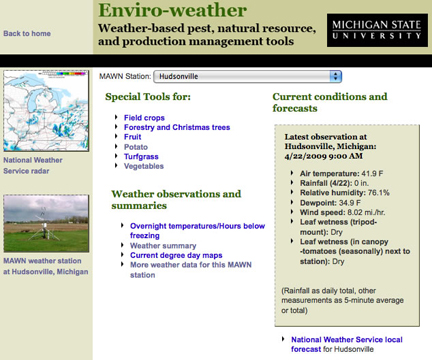This screenshot has width=432, height=360.
Task: Click the National Weather Service radar map thumbnail
Action: pyautogui.click(x=46, y=111)
